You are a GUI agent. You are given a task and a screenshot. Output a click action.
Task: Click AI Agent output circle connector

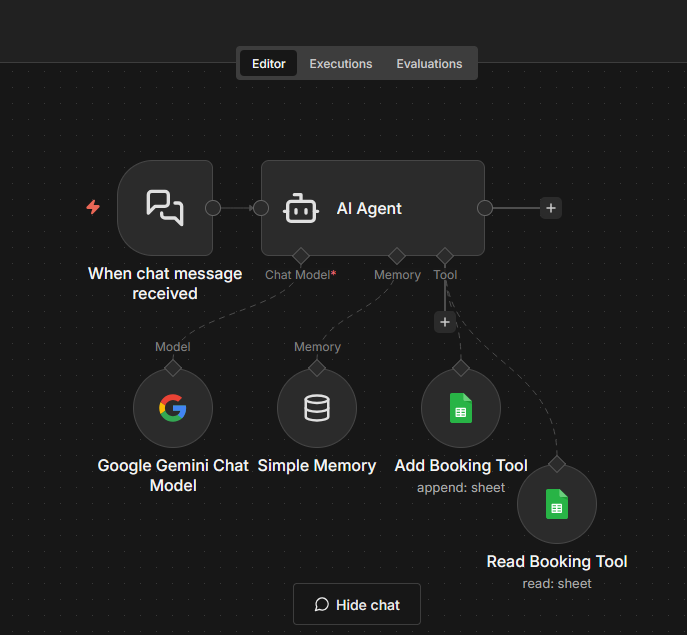click(485, 208)
